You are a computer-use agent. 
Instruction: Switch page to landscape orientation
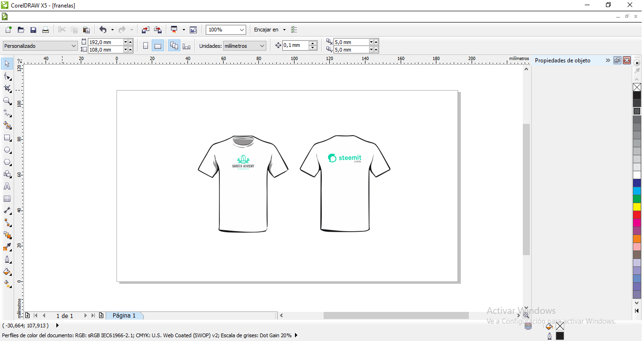(x=158, y=46)
